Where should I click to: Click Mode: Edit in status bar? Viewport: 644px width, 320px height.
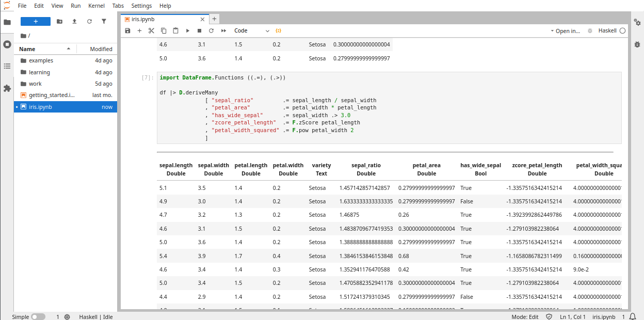pos(525,317)
